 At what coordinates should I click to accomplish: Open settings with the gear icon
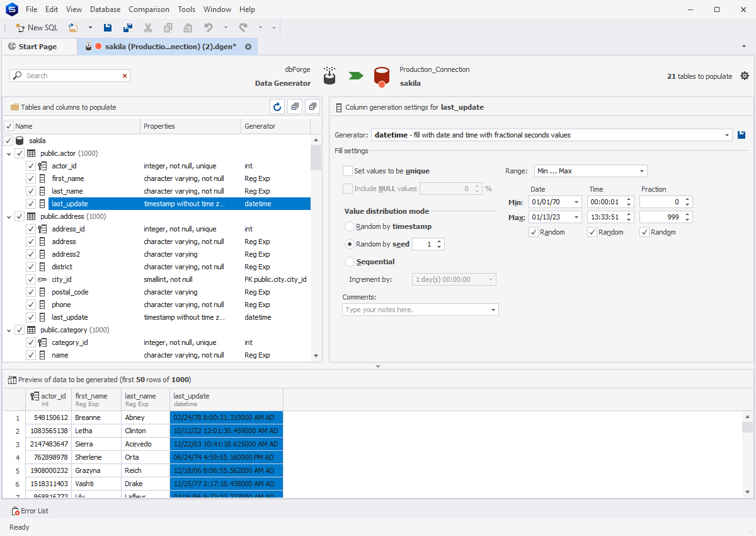click(x=745, y=76)
